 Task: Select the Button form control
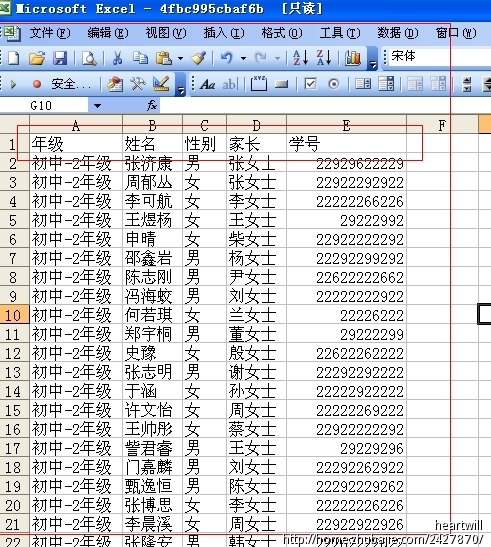281,84
